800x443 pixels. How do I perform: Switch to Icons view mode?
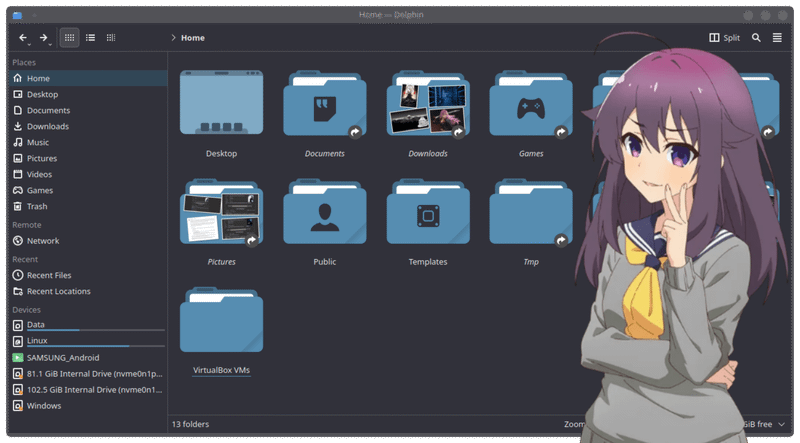point(69,38)
